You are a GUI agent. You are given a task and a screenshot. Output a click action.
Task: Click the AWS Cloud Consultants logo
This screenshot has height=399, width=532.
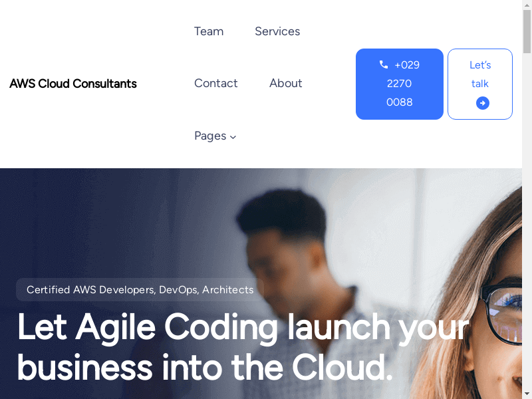[73, 84]
